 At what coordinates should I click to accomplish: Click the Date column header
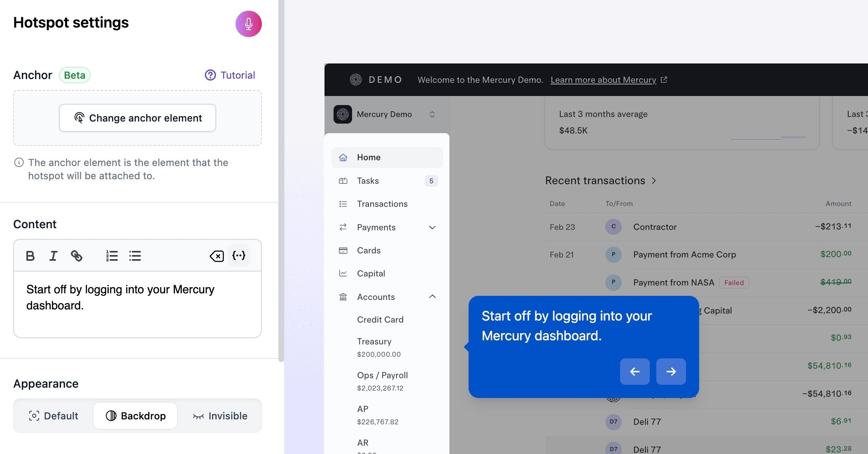point(557,204)
